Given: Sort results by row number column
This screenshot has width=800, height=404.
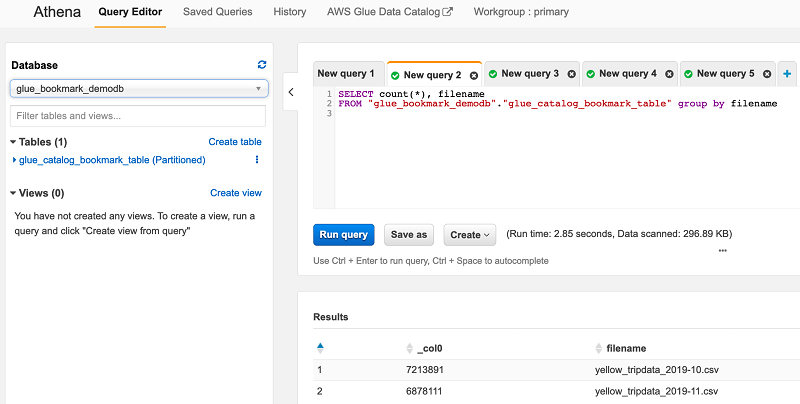Looking at the screenshot, I should click(320, 347).
